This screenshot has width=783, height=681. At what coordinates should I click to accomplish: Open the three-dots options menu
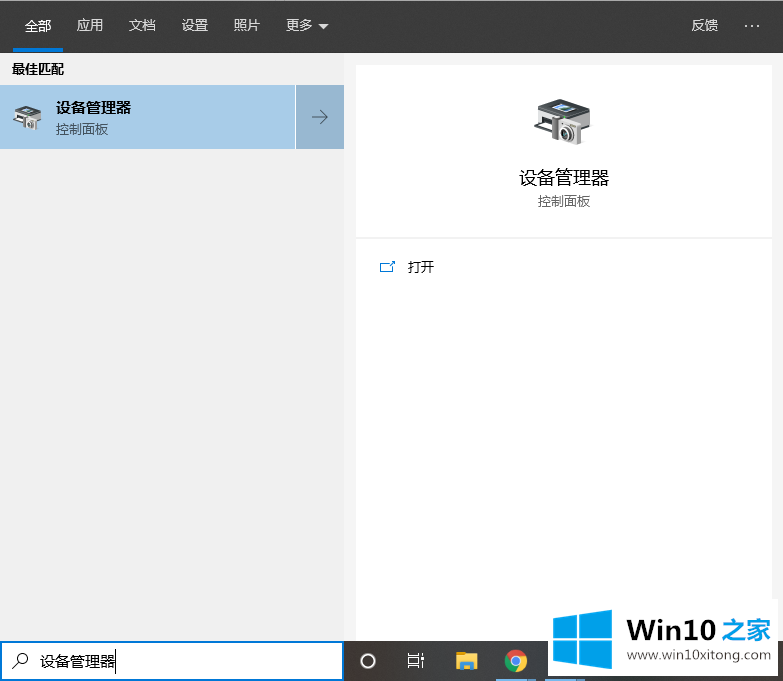tap(752, 25)
